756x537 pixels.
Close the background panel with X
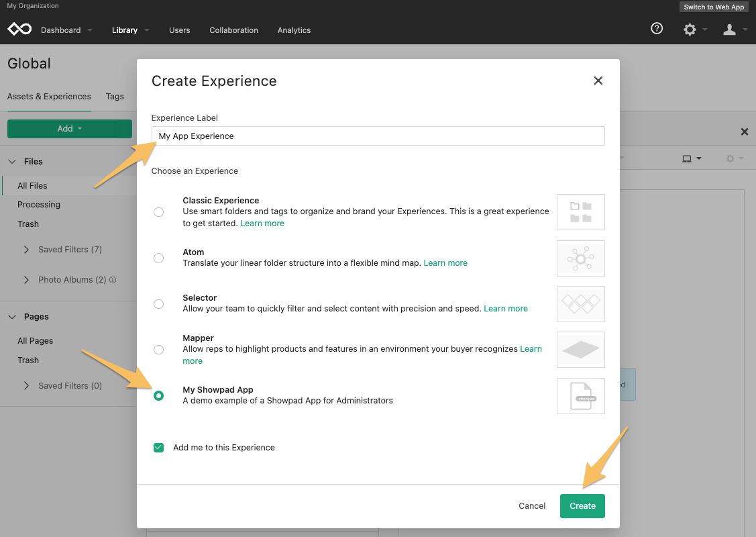pos(745,132)
